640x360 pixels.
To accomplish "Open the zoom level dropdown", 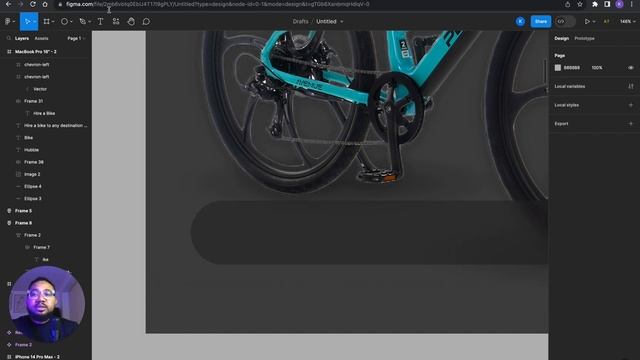I will click(x=628, y=22).
